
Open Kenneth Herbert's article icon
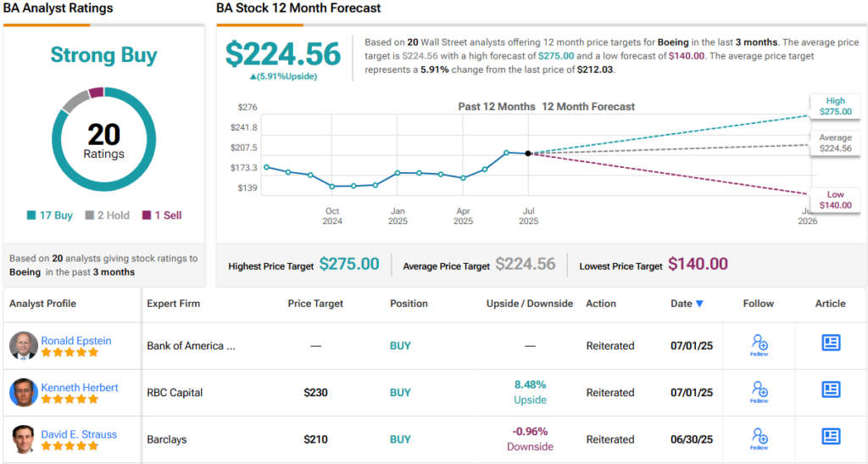pos(831,389)
